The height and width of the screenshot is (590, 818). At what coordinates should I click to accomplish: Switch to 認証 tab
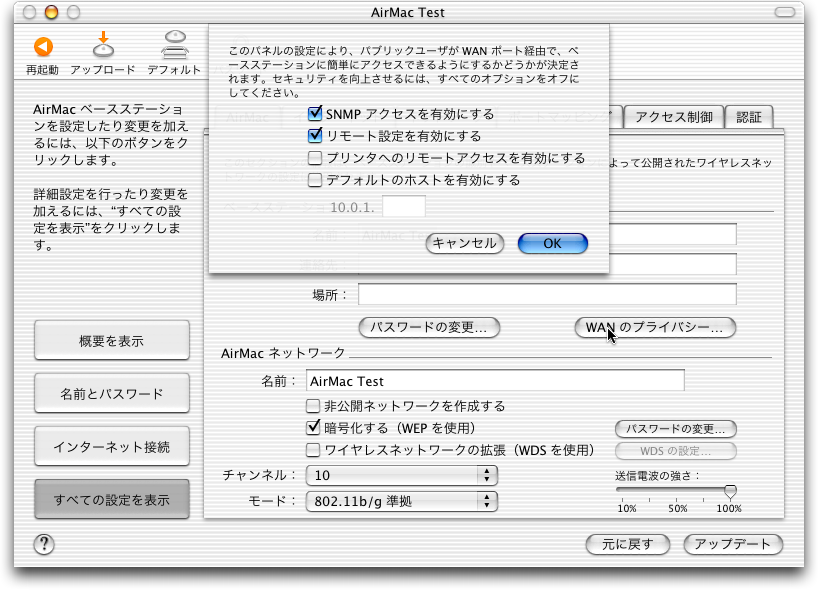click(748, 117)
